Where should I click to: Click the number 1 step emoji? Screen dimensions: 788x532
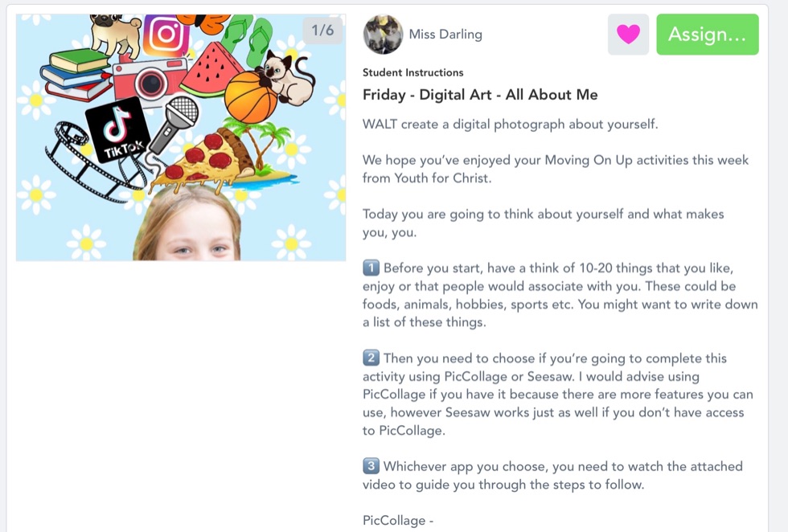click(x=371, y=268)
